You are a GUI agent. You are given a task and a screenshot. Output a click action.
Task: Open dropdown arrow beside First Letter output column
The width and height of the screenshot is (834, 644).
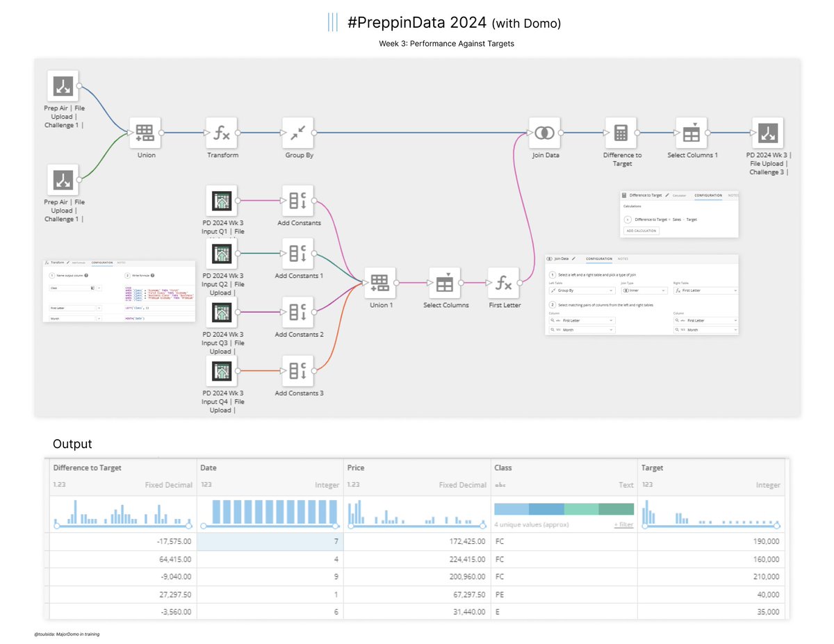(99, 308)
